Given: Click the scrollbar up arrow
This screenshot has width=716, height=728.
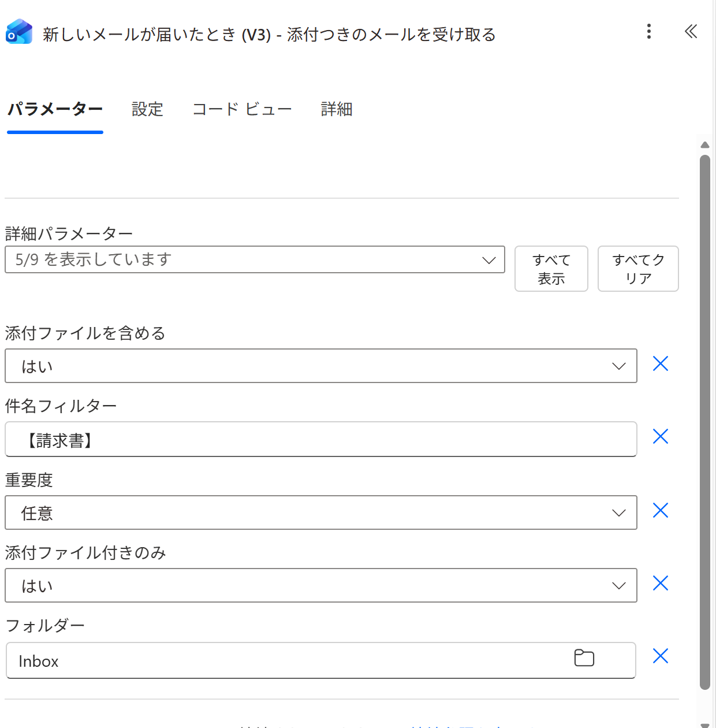Looking at the screenshot, I should click(x=705, y=145).
